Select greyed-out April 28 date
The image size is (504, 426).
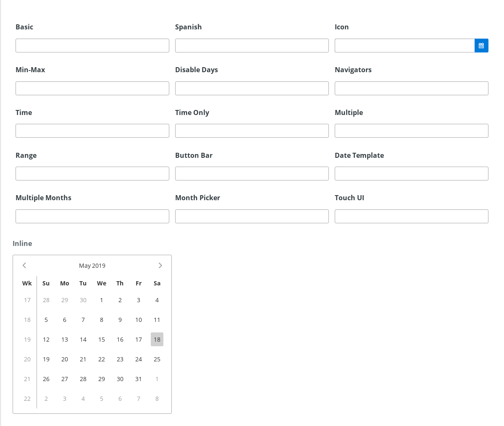[46, 300]
